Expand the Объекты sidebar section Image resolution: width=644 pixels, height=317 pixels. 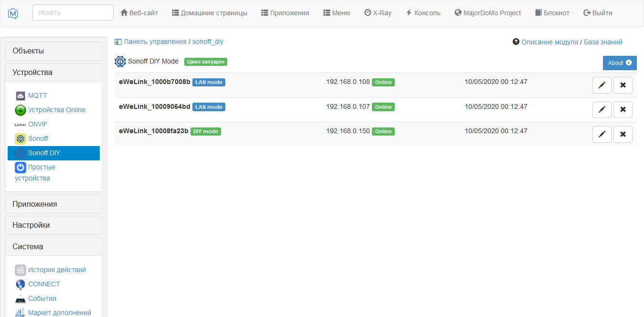(x=53, y=51)
